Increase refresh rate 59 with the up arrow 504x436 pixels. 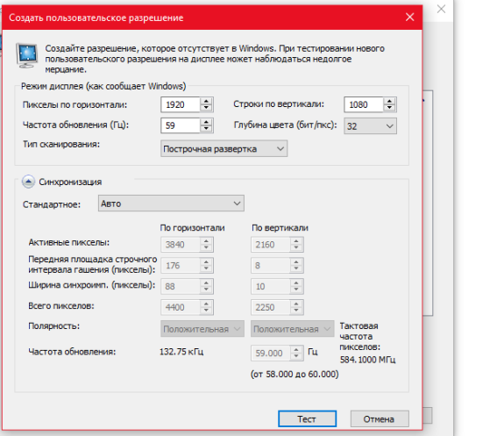coord(206,122)
